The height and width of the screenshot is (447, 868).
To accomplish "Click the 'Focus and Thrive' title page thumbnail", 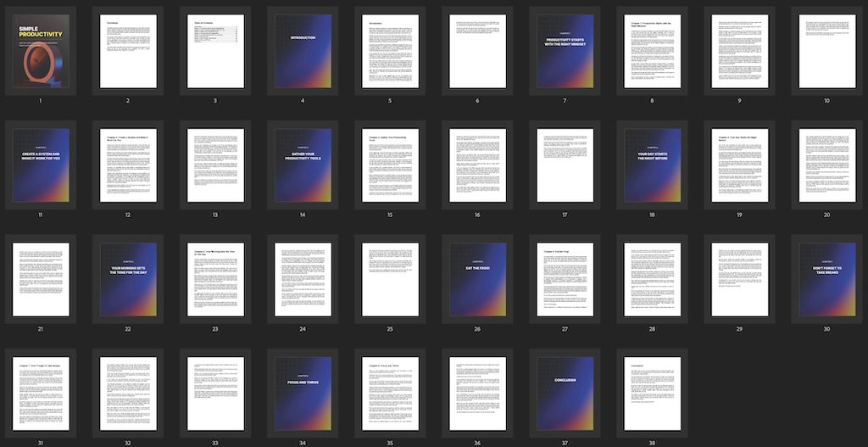I will click(x=303, y=394).
